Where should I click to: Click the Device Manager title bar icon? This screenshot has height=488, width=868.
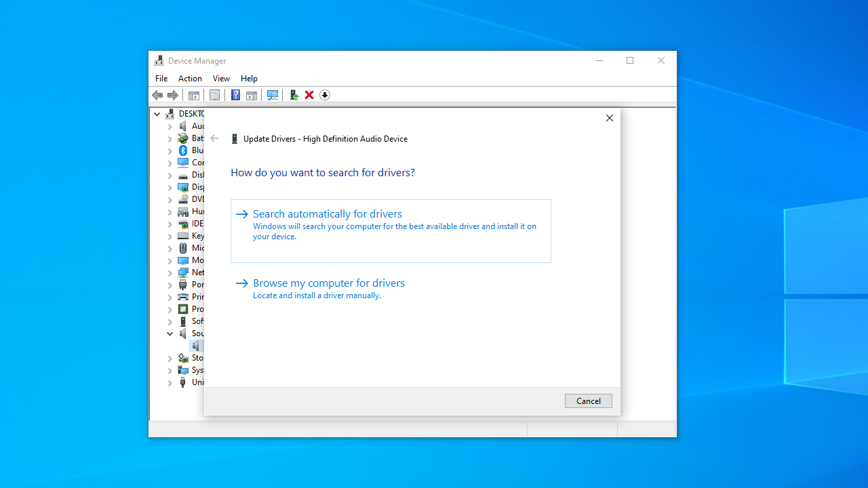tap(159, 61)
